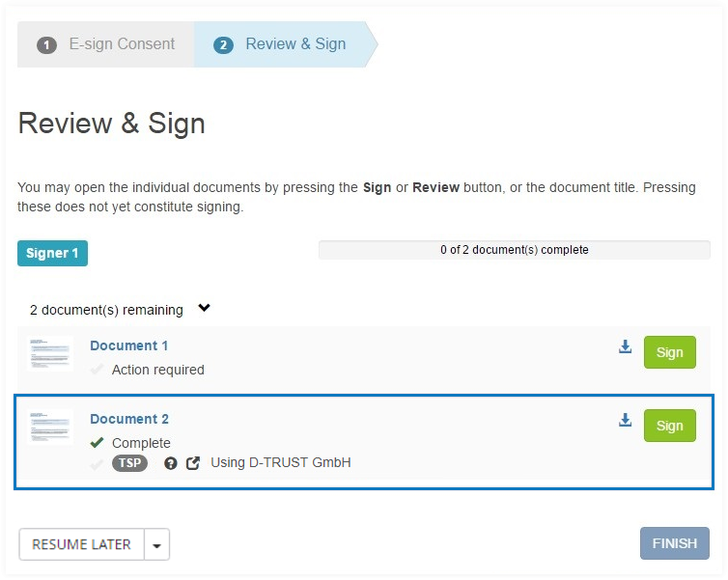Click the Resume Later button
Image resolution: width=728 pixels, height=580 pixels.
coord(81,544)
